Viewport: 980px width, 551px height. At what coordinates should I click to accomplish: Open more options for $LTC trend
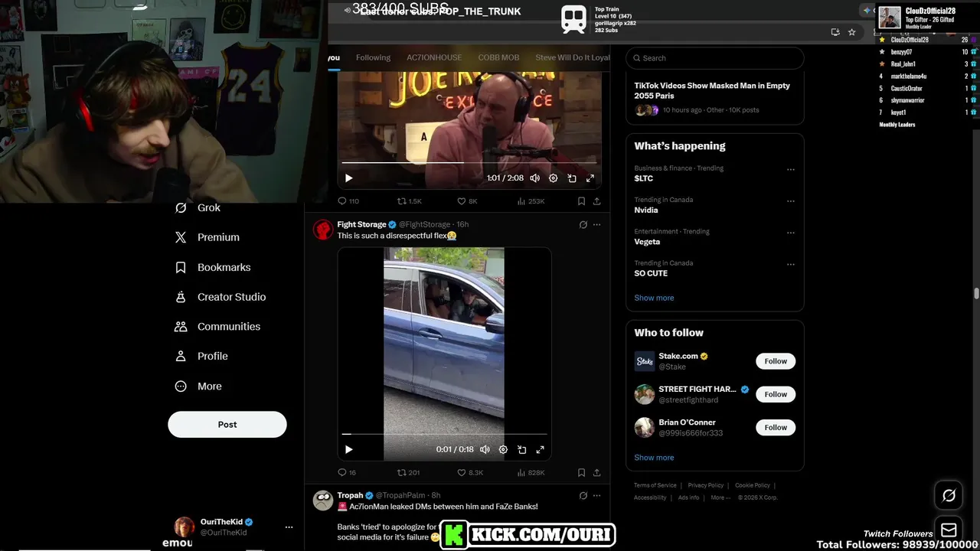tap(791, 169)
